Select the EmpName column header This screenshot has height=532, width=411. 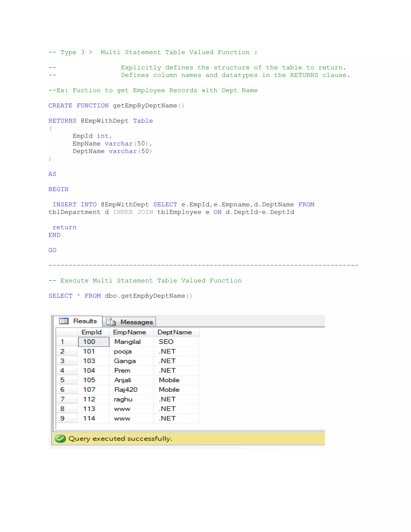click(131, 332)
